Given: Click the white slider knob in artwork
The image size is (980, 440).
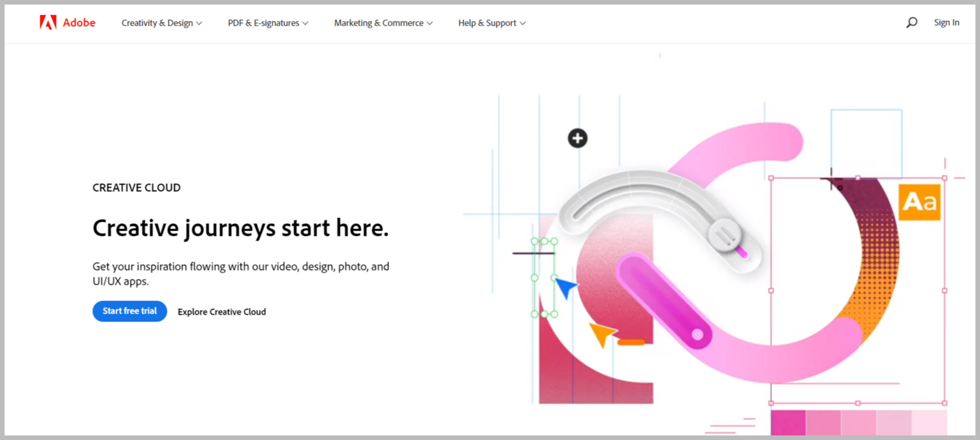Looking at the screenshot, I should [x=725, y=234].
